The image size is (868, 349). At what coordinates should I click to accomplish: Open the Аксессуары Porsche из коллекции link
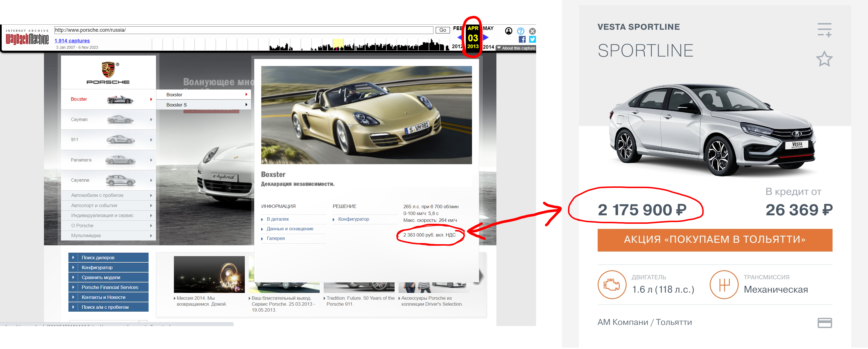click(x=432, y=301)
